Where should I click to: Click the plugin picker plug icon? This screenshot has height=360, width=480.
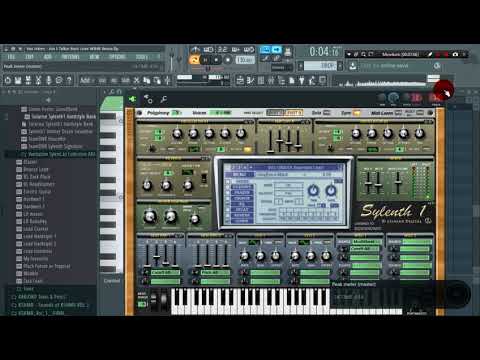tap(302, 80)
